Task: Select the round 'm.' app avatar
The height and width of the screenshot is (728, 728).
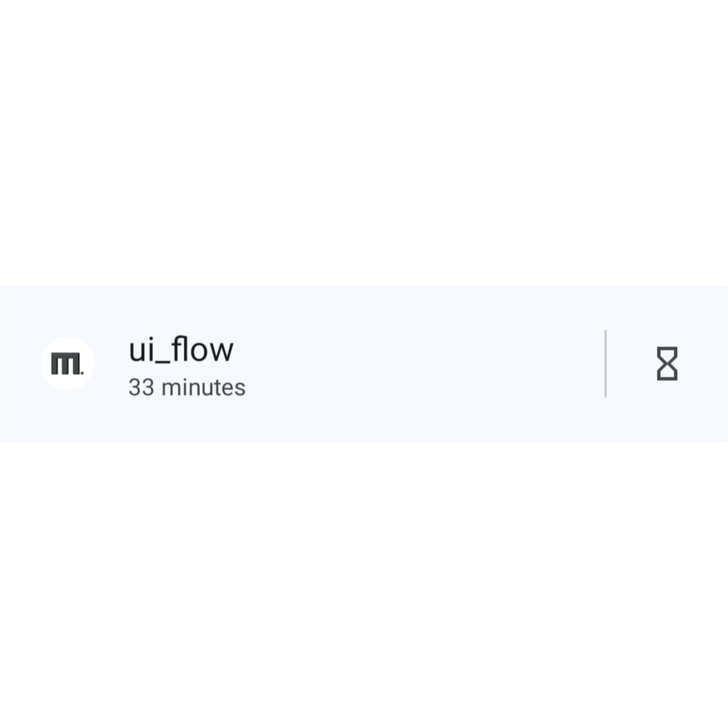Action: coord(67,364)
